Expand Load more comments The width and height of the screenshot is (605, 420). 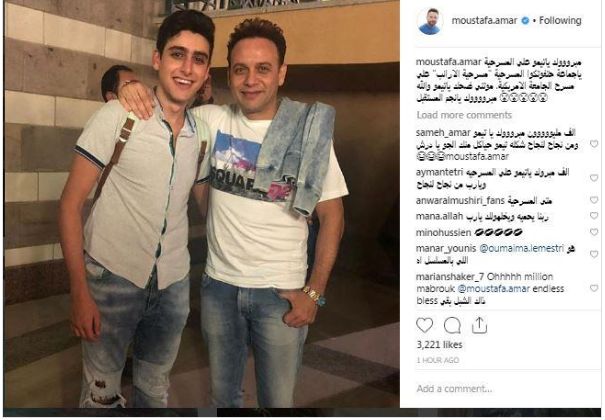coord(464,115)
